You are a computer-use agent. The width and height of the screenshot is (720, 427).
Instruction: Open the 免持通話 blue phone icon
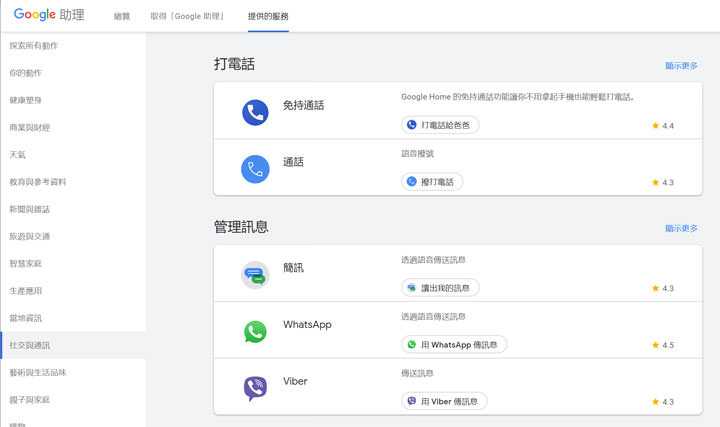(255, 112)
